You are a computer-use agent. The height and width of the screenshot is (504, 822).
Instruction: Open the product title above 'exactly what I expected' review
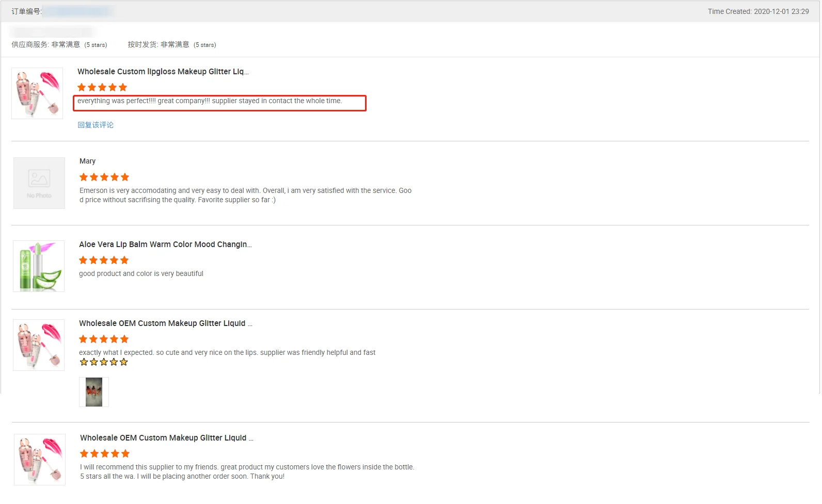166,323
